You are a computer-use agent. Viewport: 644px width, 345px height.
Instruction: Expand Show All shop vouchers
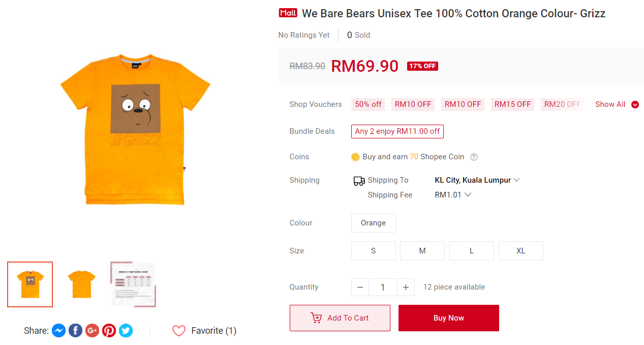tap(617, 104)
